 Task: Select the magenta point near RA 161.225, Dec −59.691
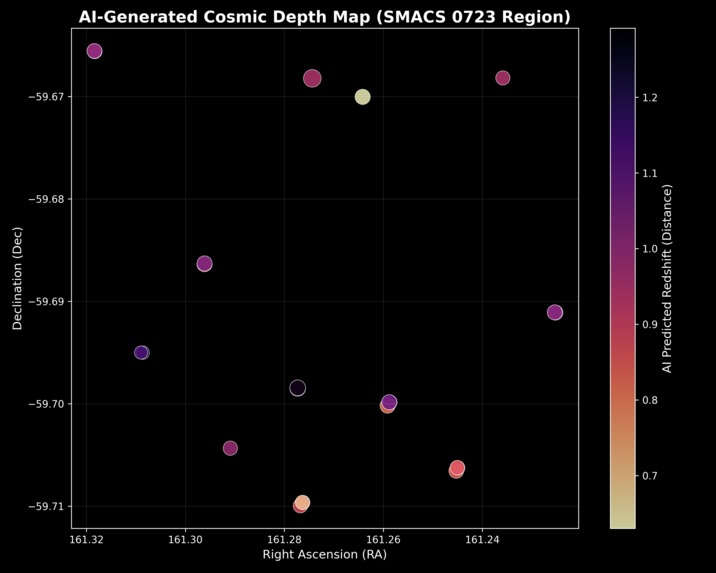[x=554, y=312]
